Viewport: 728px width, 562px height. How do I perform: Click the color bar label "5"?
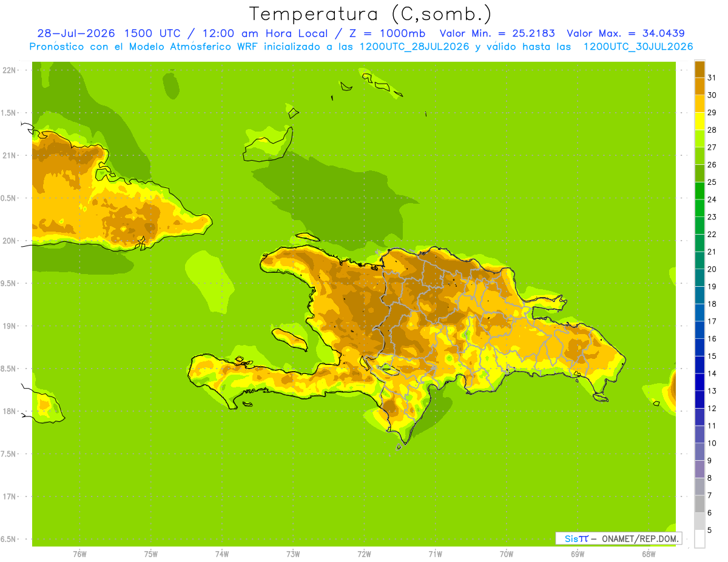(710, 530)
